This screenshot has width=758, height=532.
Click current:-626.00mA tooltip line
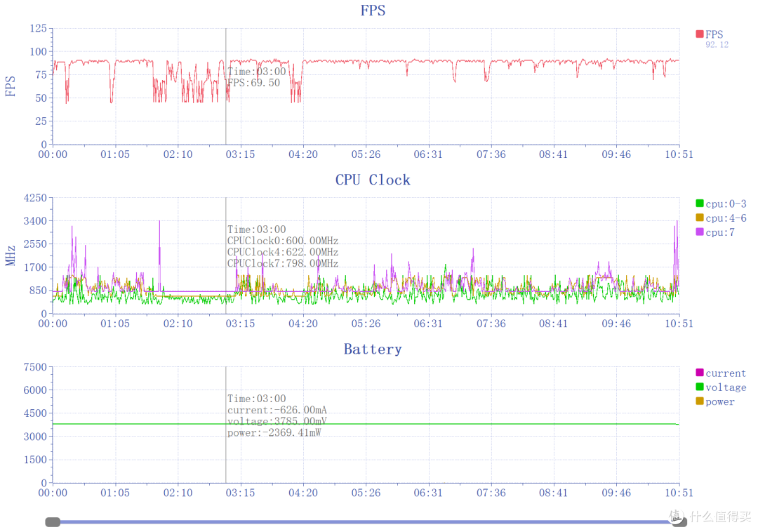(277, 410)
